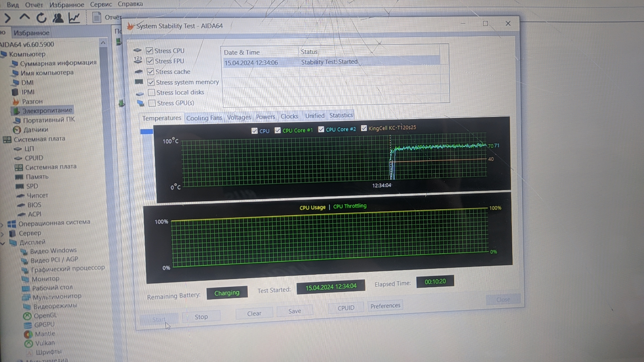Click the Stress system memory RAM icon
The image size is (644, 362).
pyautogui.click(x=139, y=82)
